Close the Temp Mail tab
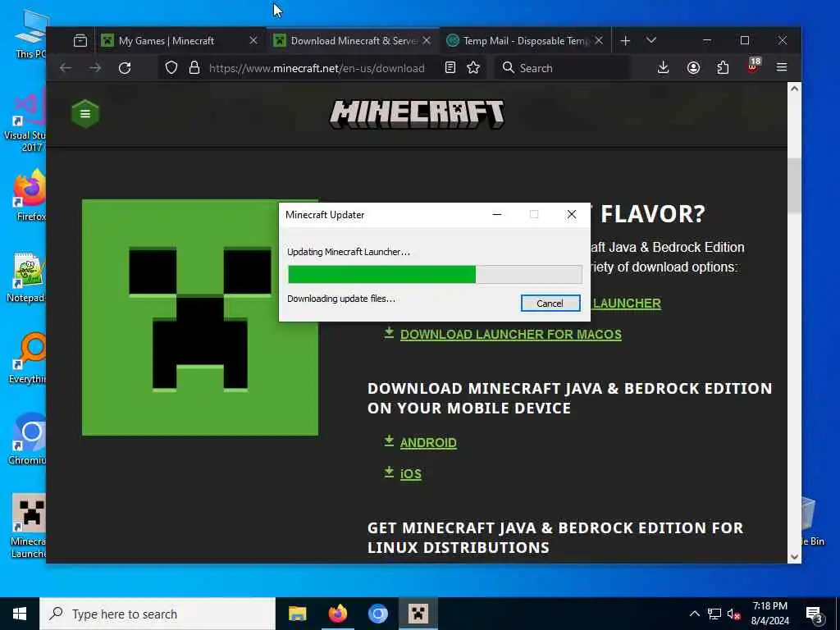 599,41
